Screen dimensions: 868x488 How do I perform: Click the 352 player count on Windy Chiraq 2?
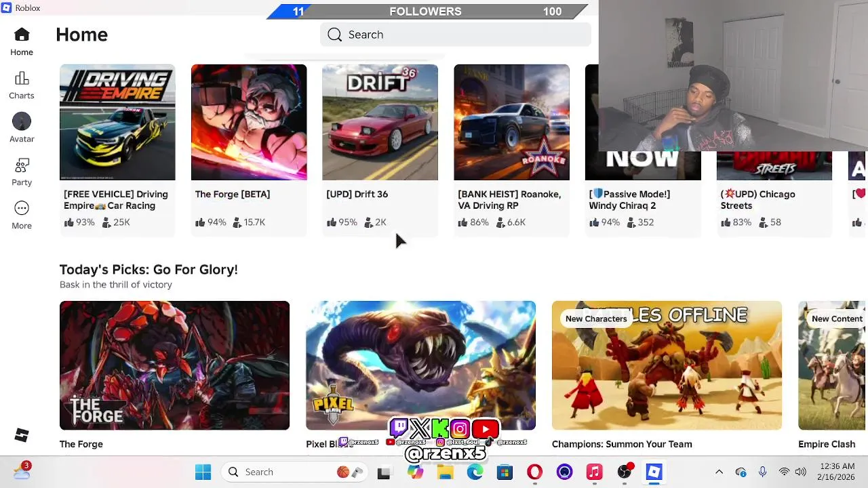point(640,222)
